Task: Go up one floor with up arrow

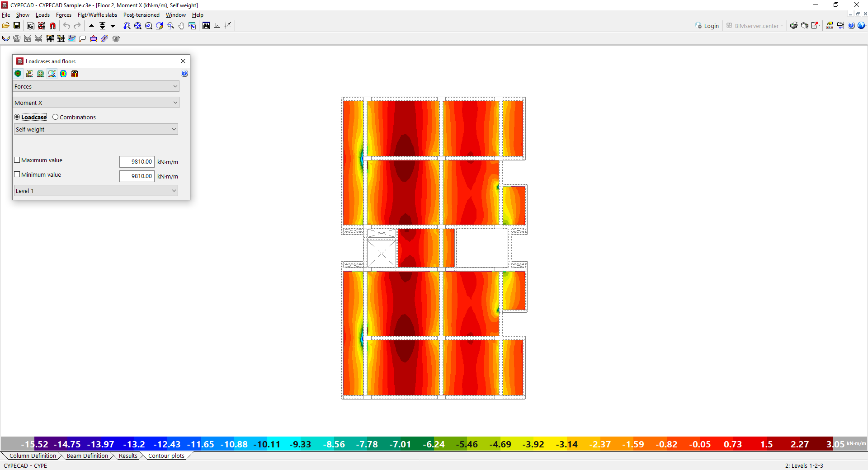Action: point(92,26)
